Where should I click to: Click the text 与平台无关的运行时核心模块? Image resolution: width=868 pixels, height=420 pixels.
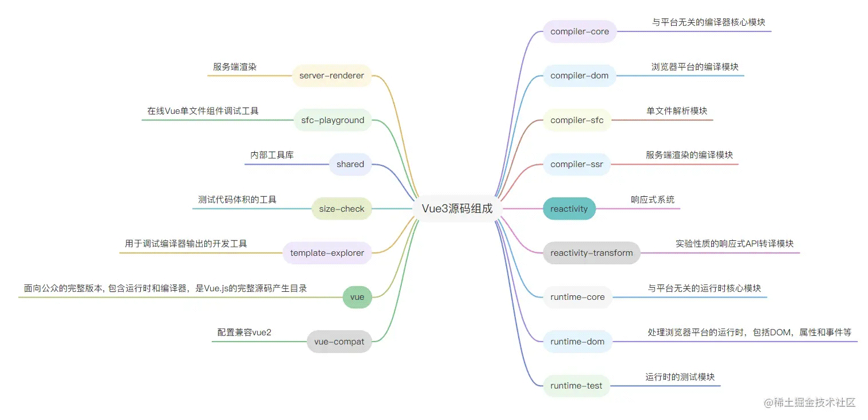click(x=704, y=288)
